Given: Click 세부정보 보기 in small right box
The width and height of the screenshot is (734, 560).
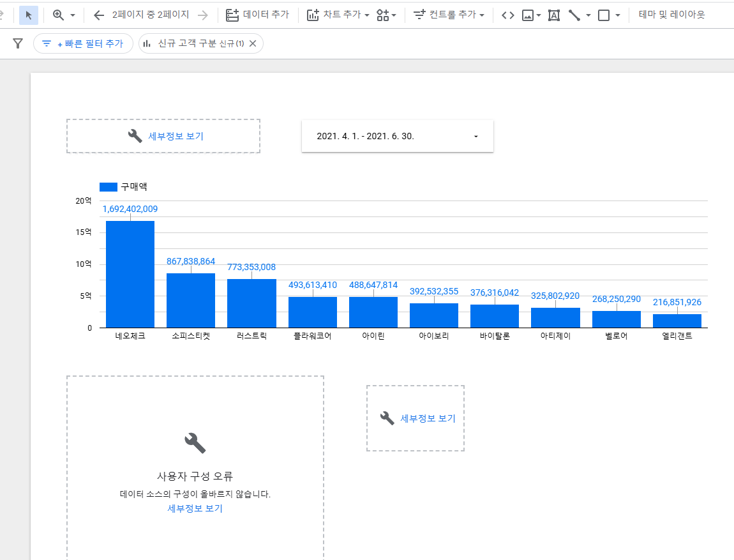Looking at the screenshot, I should [x=428, y=419].
